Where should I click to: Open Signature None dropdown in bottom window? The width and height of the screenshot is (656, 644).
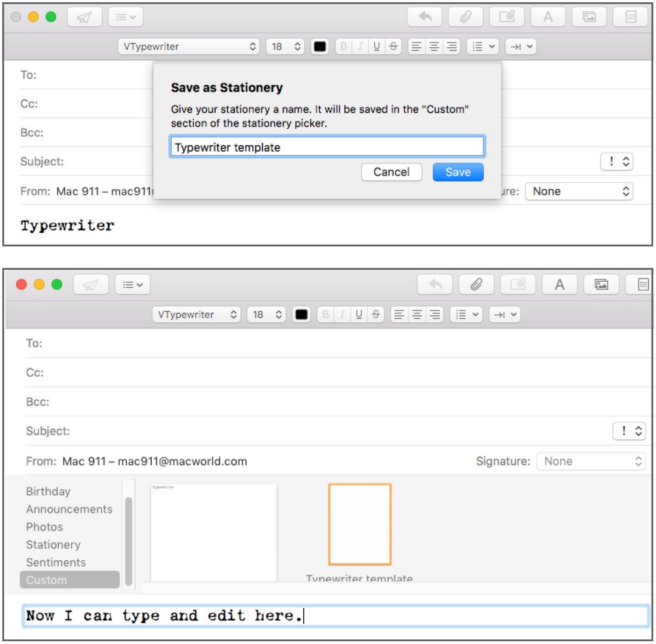tap(591, 461)
